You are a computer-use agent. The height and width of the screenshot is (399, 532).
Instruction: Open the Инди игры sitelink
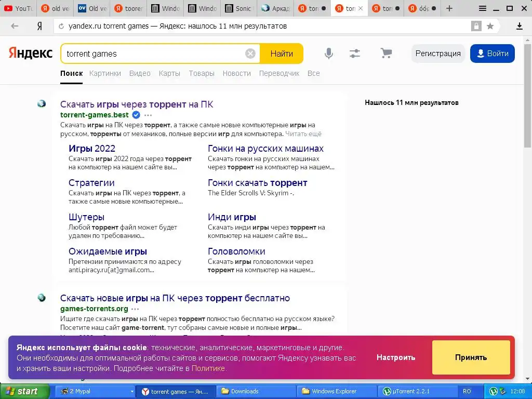pos(232,217)
